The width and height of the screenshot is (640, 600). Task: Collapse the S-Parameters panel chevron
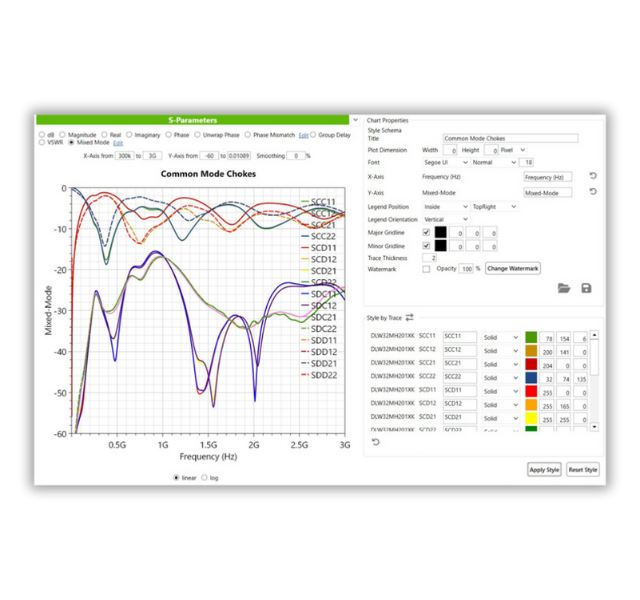(x=356, y=120)
